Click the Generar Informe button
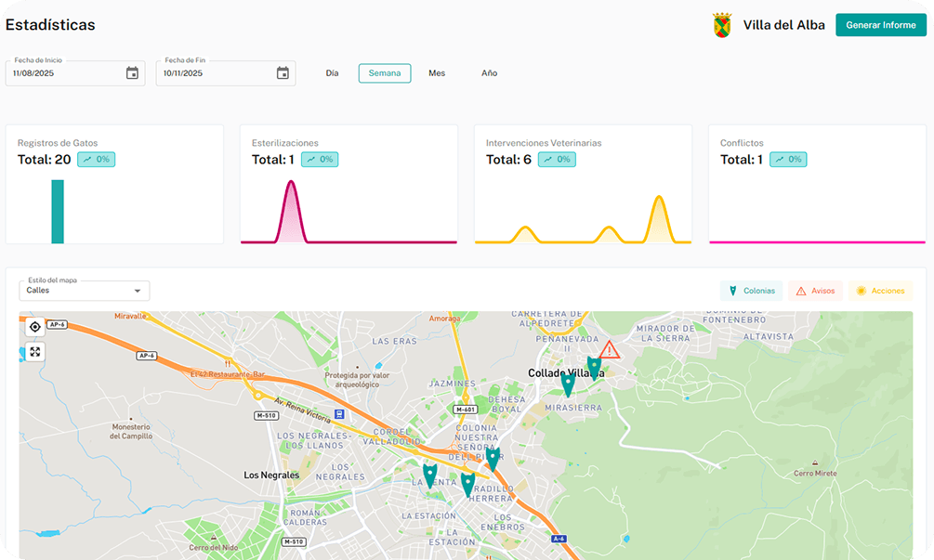This screenshot has width=934, height=560. pos(880,25)
